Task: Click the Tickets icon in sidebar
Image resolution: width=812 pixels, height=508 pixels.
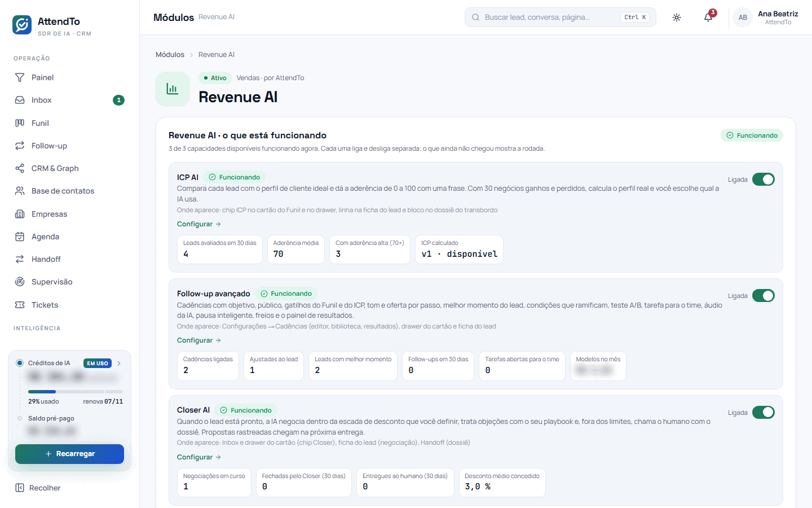Action: (20, 305)
